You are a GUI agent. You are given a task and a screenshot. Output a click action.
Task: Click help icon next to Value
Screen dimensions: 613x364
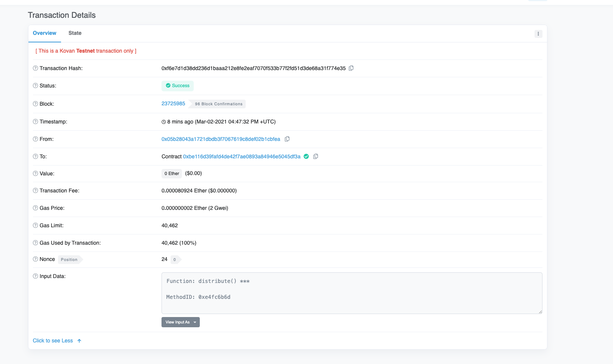[x=35, y=173]
